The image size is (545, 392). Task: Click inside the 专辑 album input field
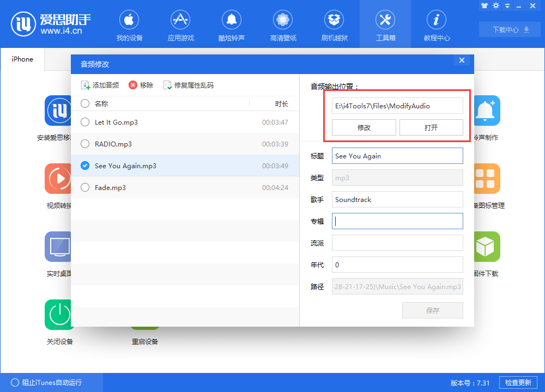[x=397, y=220]
